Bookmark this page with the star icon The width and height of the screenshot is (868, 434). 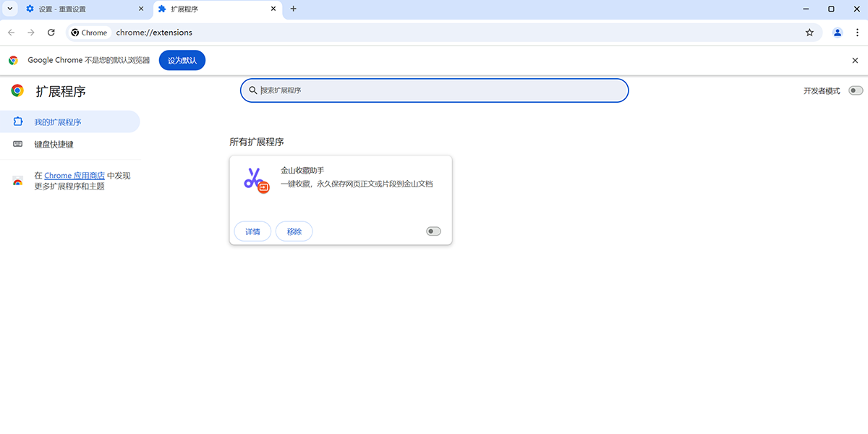point(809,33)
